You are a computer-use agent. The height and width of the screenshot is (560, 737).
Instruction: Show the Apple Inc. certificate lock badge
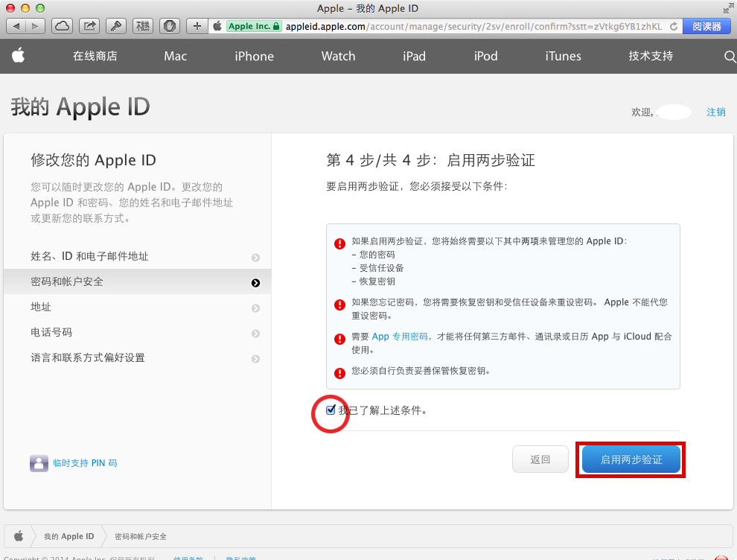(x=254, y=26)
